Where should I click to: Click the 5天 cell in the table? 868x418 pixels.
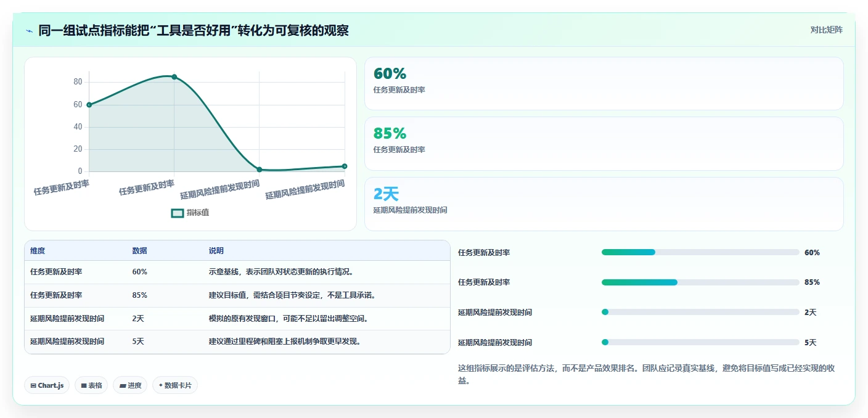click(x=137, y=342)
